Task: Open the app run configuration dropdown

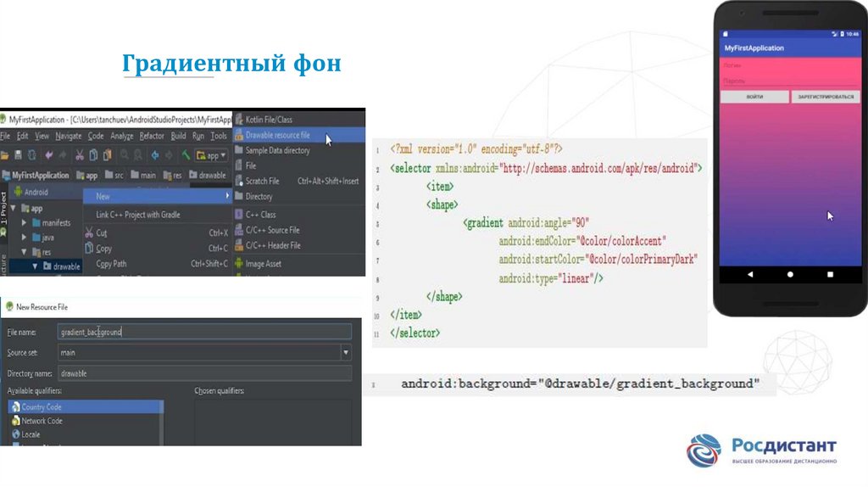Action: tap(212, 155)
